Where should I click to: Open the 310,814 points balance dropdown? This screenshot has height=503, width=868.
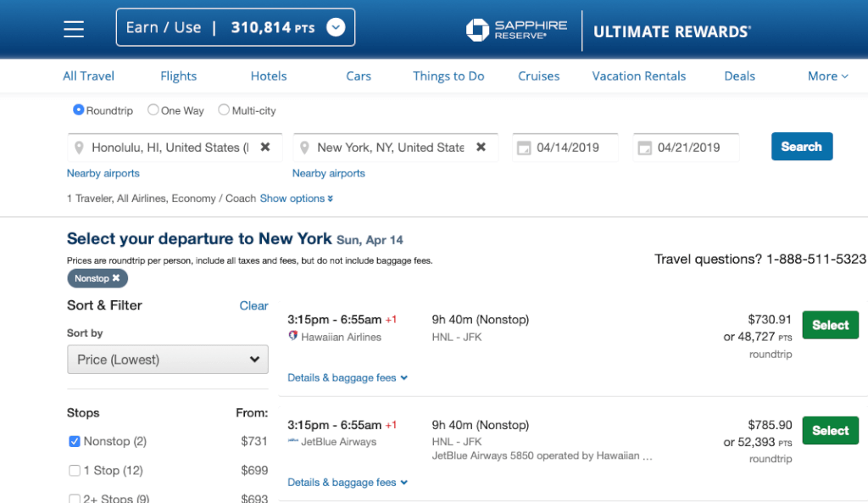(x=336, y=27)
